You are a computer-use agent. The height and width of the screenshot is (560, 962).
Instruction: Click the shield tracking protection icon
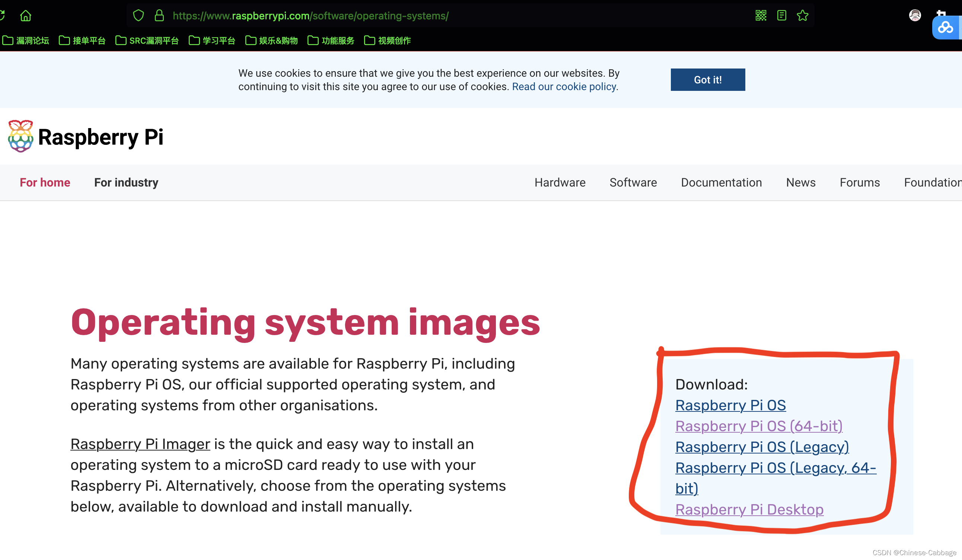tap(138, 16)
